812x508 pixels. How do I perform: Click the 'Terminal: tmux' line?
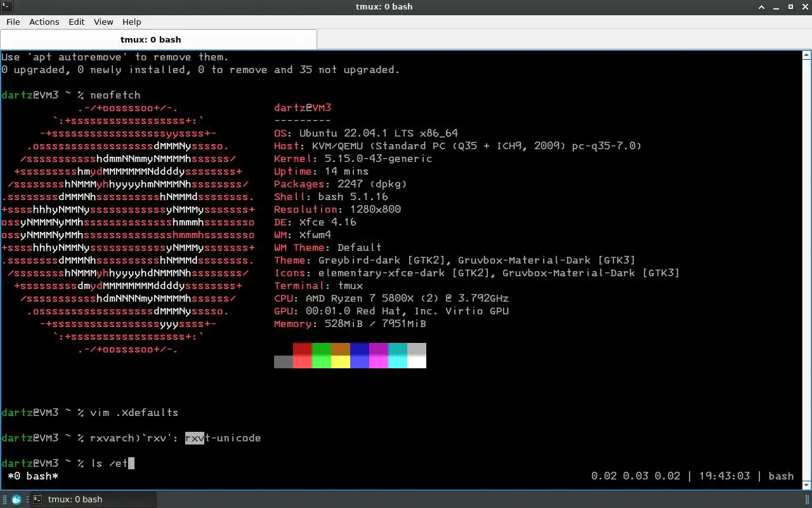pyautogui.click(x=318, y=286)
